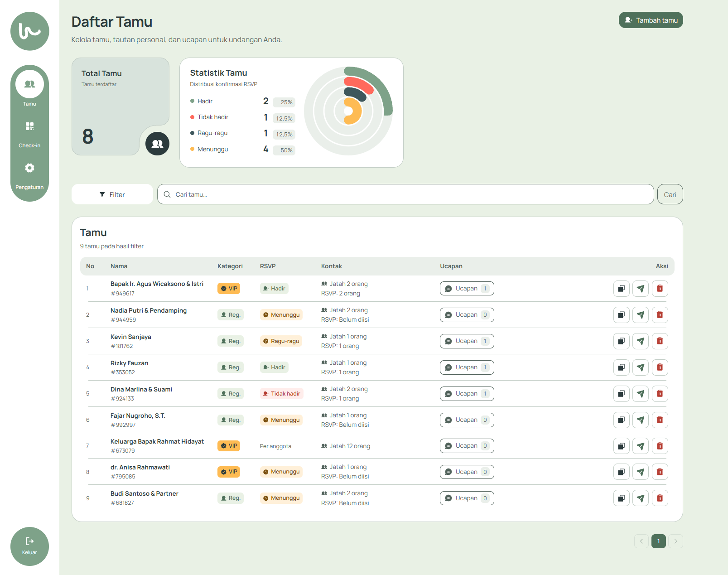The height and width of the screenshot is (575, 728).
Task: Click the Cari search button
Action: [x=670, y=194]
